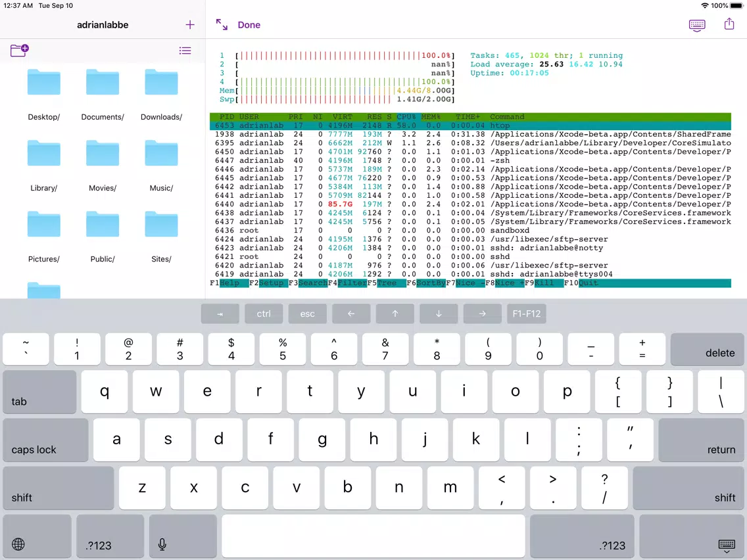
Task: Tap the Done button
Action: (249, 25)
